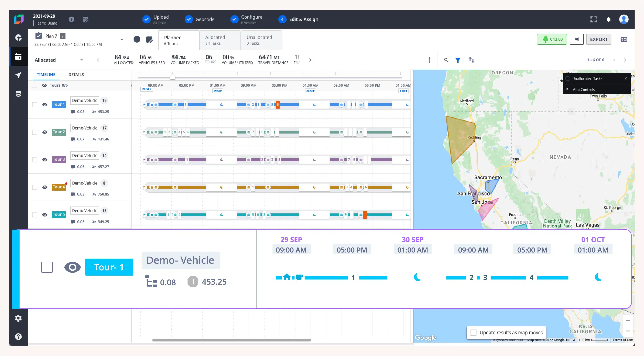Enter fullscreen mode icon
This screenshot has height=356, width=644.
pos(594,20)
